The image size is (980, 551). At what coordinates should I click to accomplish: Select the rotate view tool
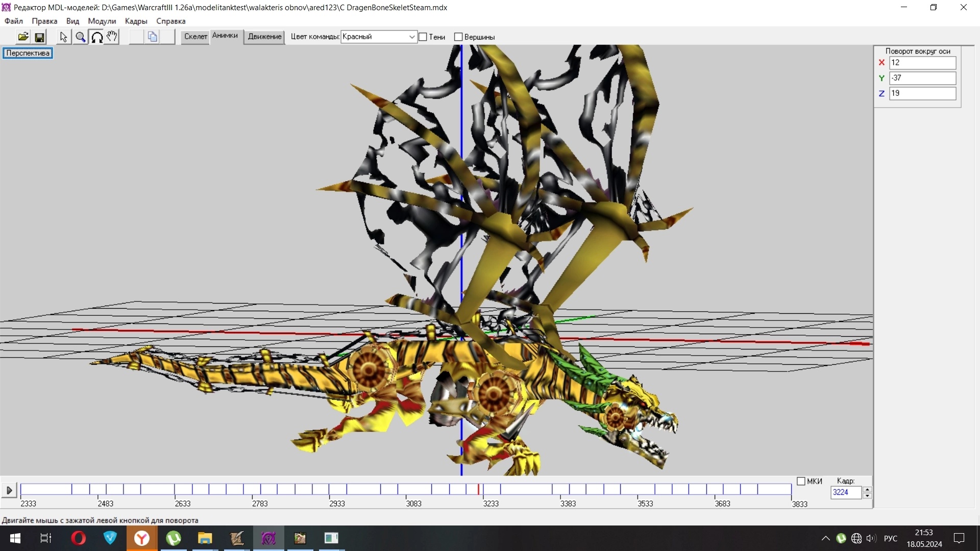coord(96,37)
